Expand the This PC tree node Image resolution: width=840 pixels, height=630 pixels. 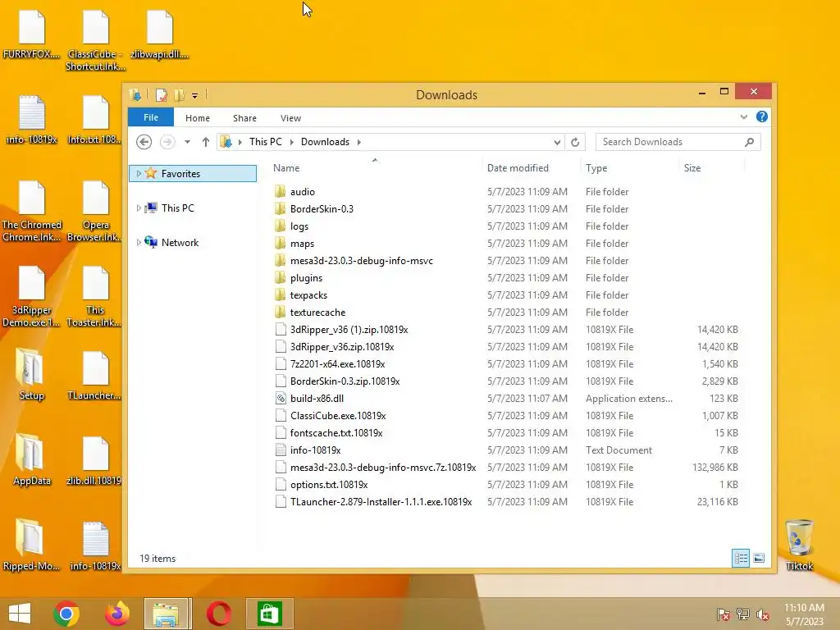[139, 208]
